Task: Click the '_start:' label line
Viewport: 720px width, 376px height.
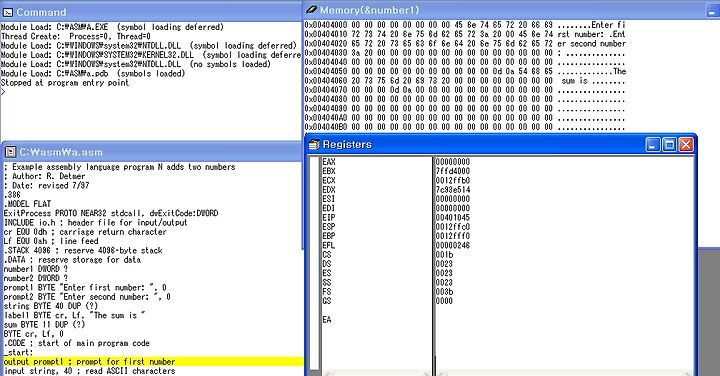Action: coord(18,352)
